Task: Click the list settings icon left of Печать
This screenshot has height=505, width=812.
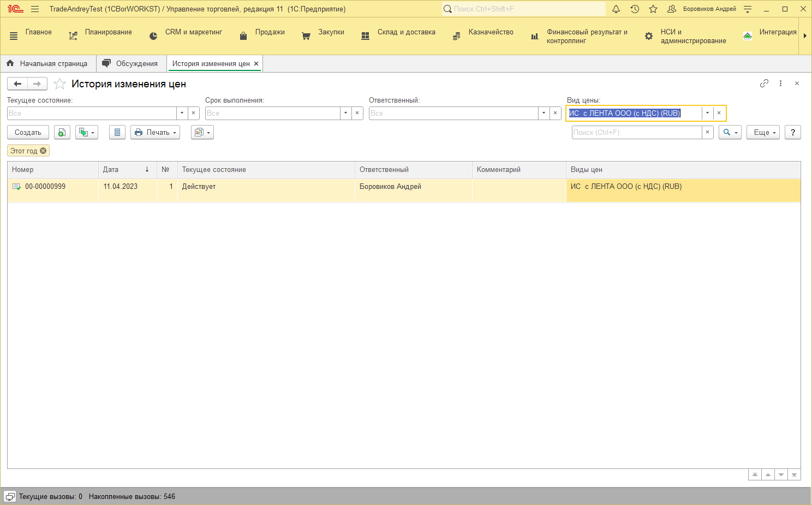Action: (x=117, y=132)
